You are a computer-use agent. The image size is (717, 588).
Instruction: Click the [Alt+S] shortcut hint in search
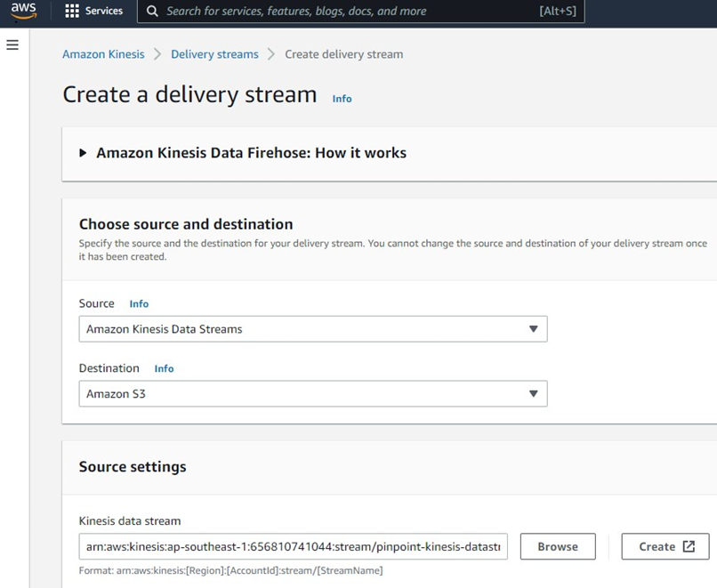pos(557,12)
